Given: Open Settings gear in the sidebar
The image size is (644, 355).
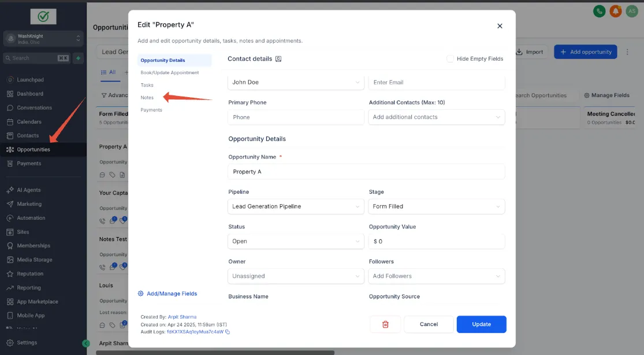Looking at the screenshot, I should pos(10,343).
